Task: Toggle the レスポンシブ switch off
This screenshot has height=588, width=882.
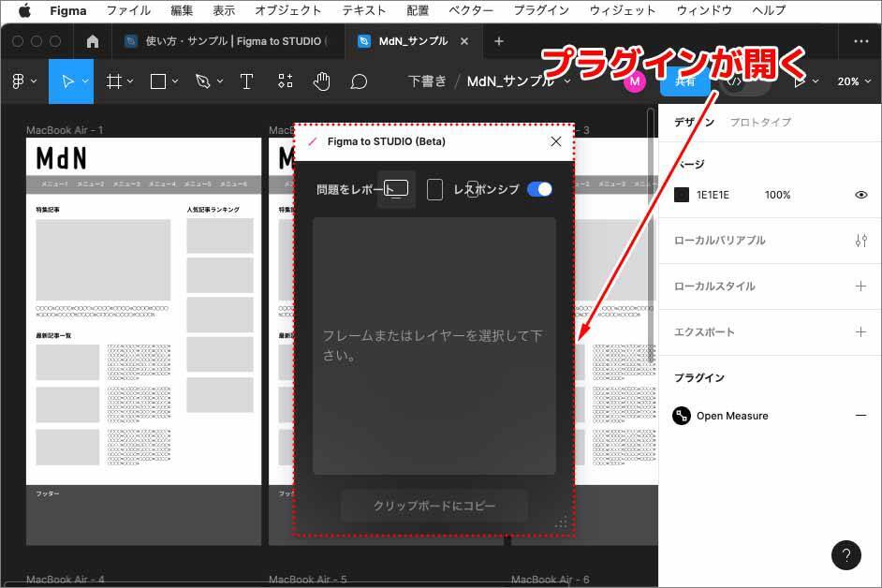Action: [539, 189]
